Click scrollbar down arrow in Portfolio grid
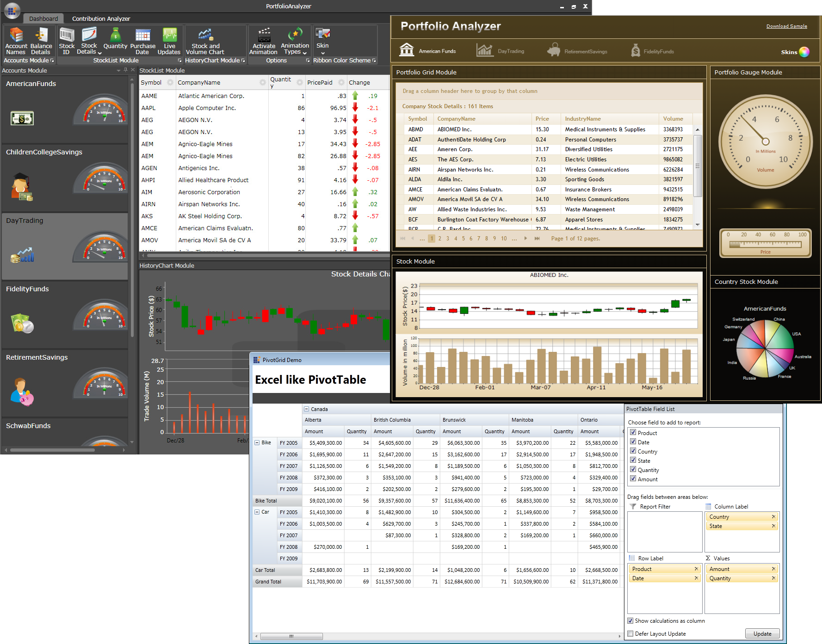Image resolution: width=822 pixels, height=644 pixels. pos(698,225)
